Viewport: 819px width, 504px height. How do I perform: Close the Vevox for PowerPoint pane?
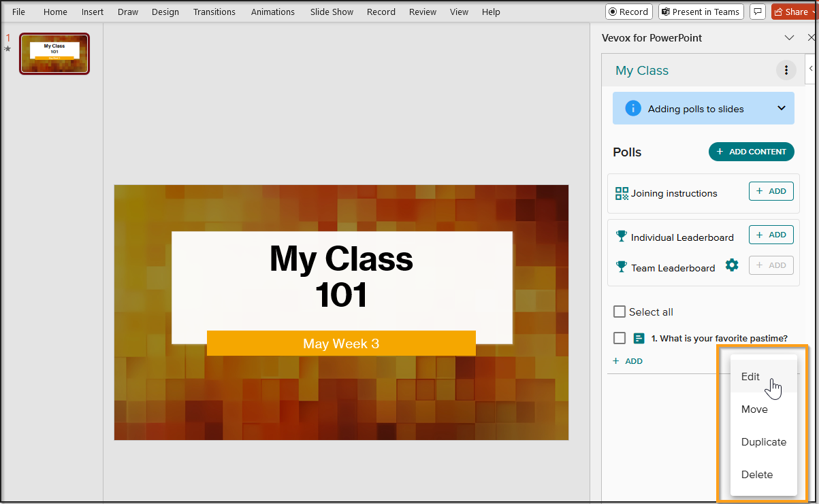[x=811, y=38]
